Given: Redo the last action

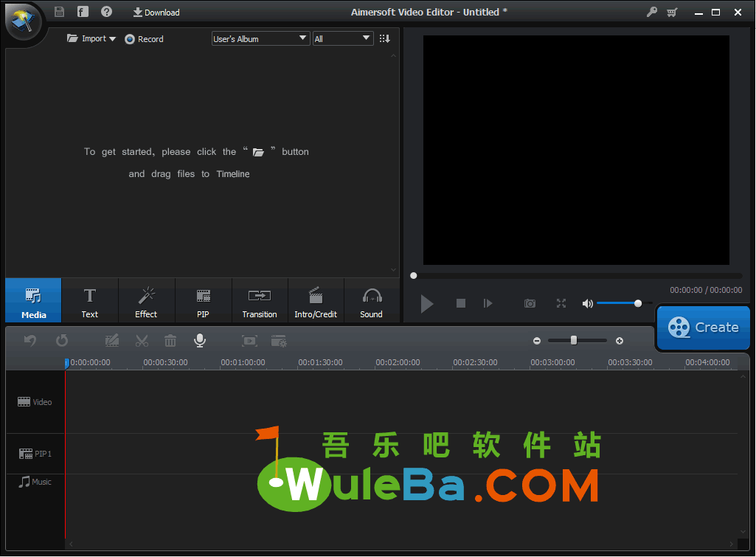Looking at the screenshot, I should point(62,341).
